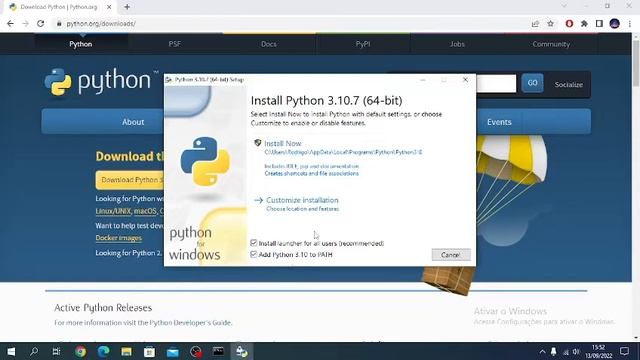Open Task View on taskbar
This screenshot has height=360, width=640.
click(57, 351)
